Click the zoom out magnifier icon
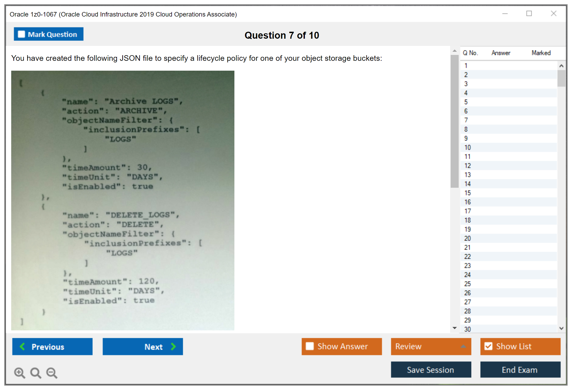The width and height of the screenshot is (574, 392). coord(52,373)
